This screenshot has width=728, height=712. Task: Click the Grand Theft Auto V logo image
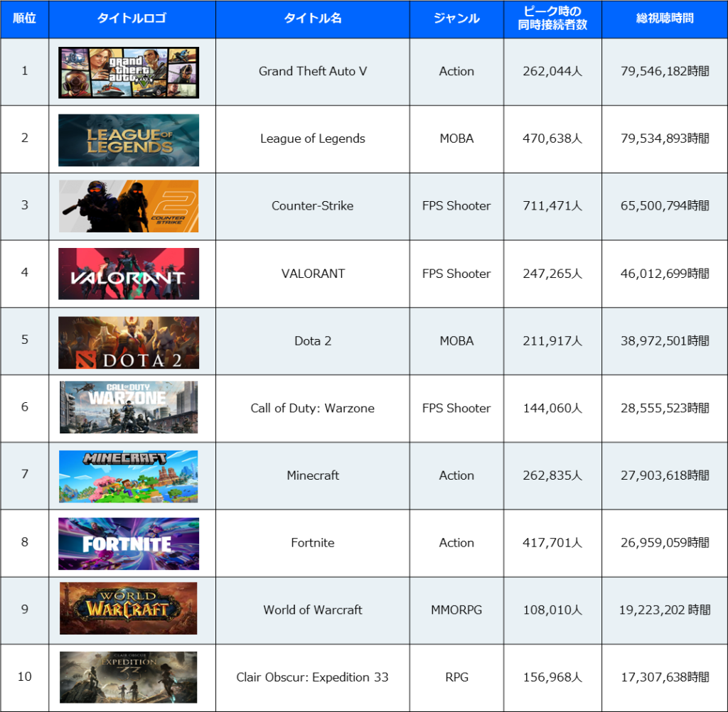[x=129, y=72]
